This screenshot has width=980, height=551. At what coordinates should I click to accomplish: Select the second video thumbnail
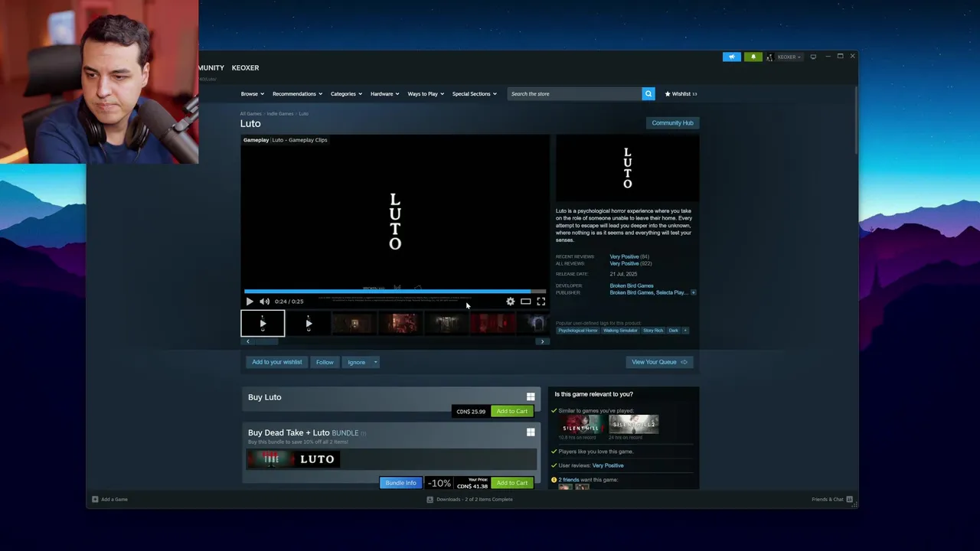[309, 324]
